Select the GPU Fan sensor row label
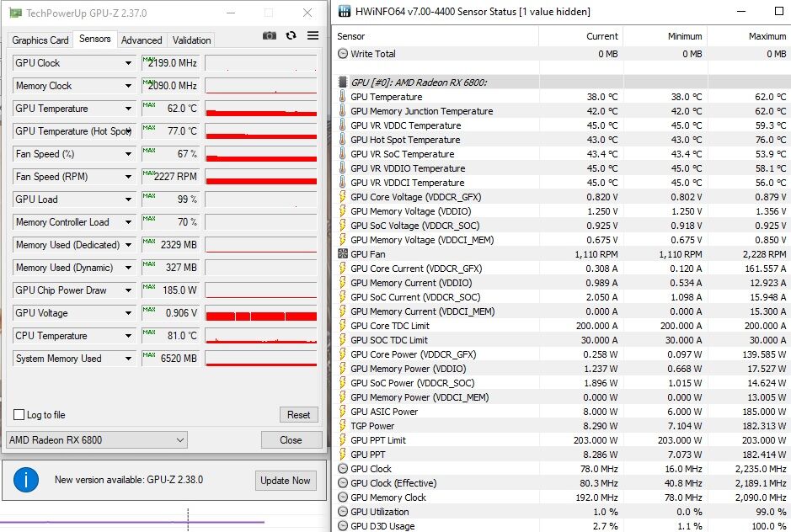Viewport: 791px width, 532px height. 368,254
